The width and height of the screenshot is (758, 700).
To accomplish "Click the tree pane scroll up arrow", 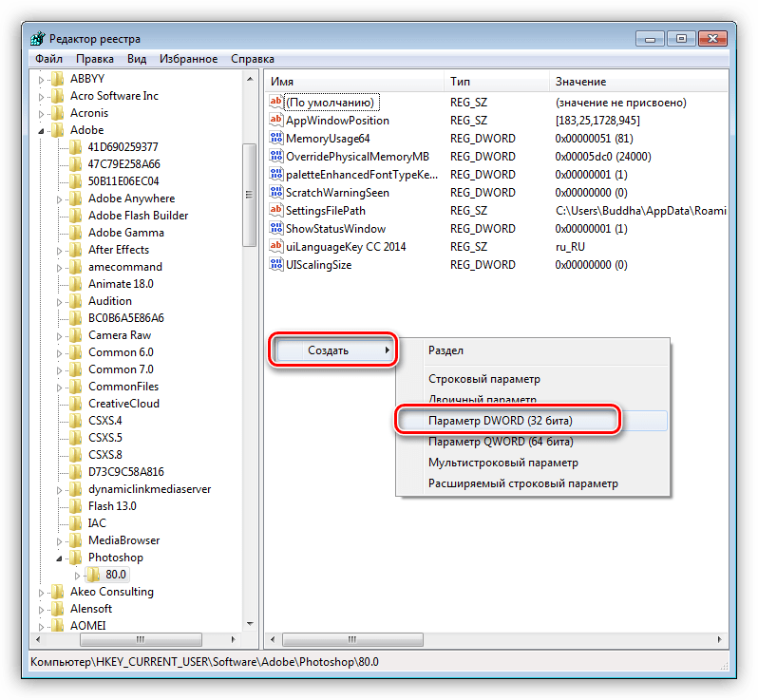I will click(x=250, y=78).
